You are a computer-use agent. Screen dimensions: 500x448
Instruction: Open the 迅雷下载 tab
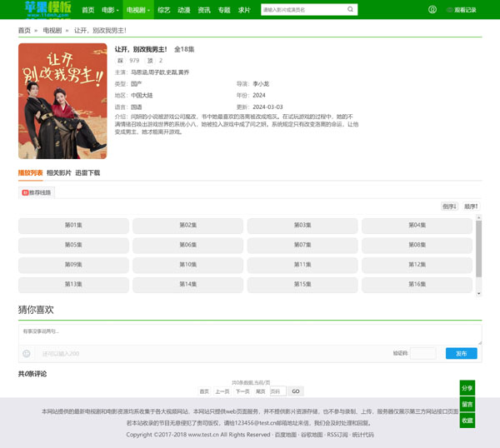coord(87,172)
